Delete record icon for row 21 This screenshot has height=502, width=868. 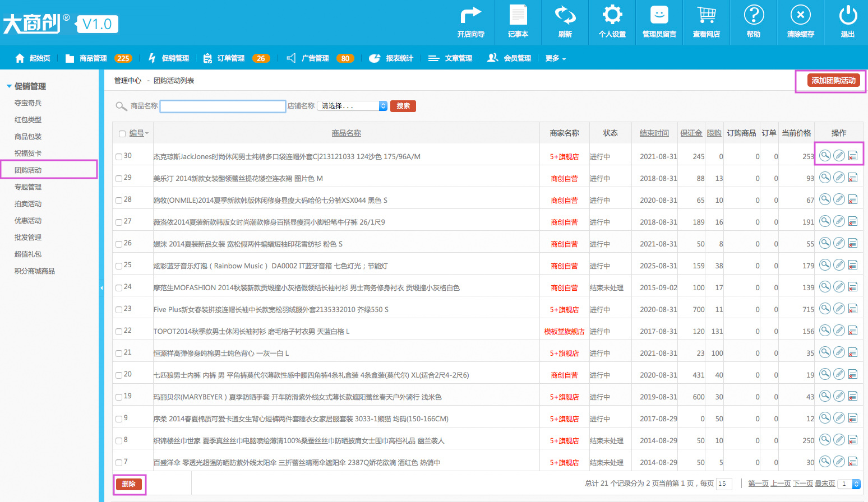point(853,352)
